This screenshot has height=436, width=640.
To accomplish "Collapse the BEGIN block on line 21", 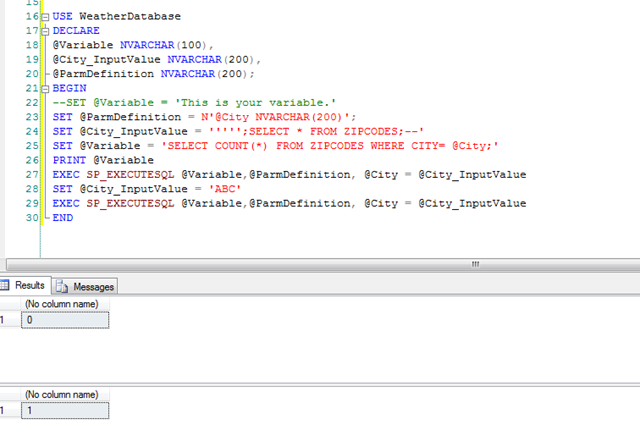I will pyautogui.click(x=45, y=89).
